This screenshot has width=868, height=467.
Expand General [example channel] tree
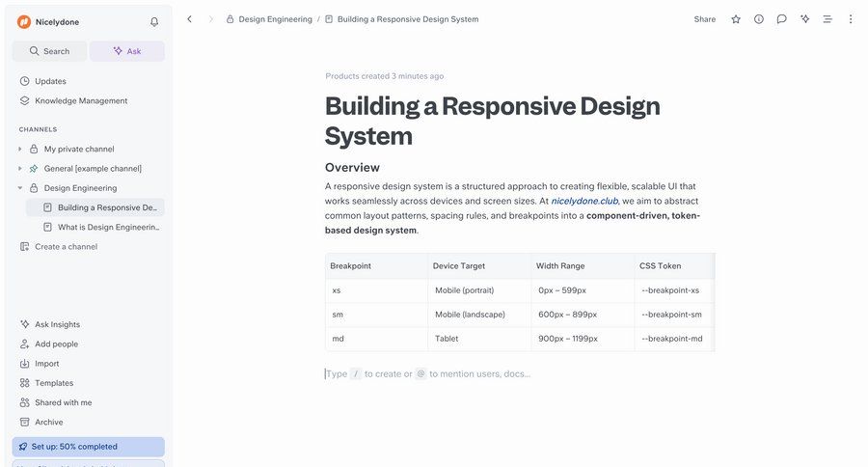click(20, 168)
